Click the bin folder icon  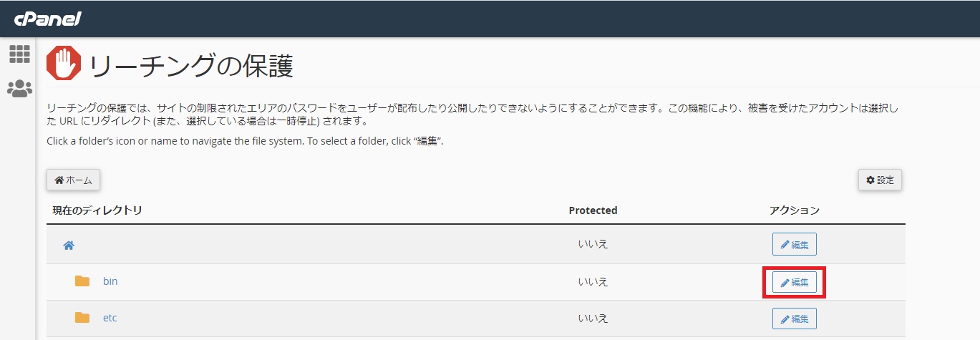pyautogui.click(x=82, y=281)
